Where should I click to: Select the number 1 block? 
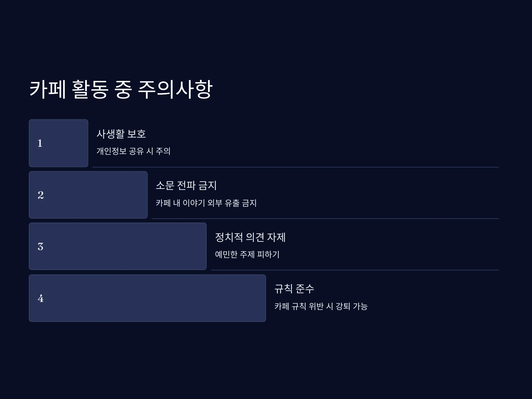[x=59, y=143]
